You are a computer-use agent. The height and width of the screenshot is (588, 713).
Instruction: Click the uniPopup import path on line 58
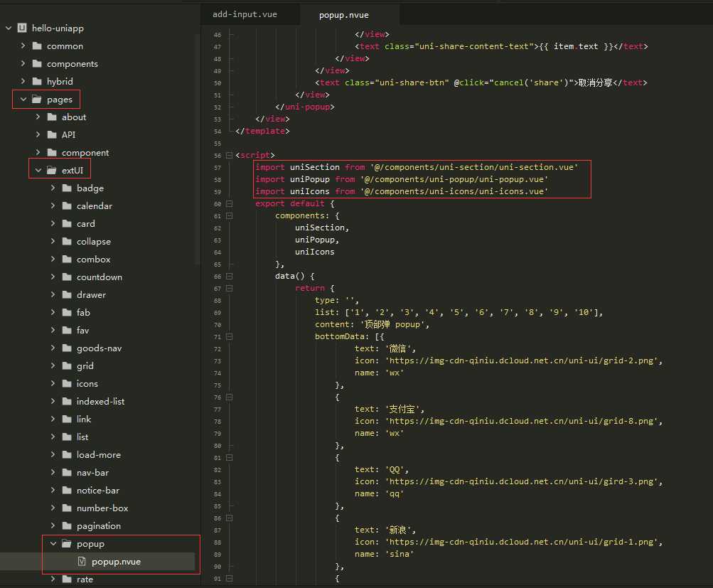coord(454,179)
